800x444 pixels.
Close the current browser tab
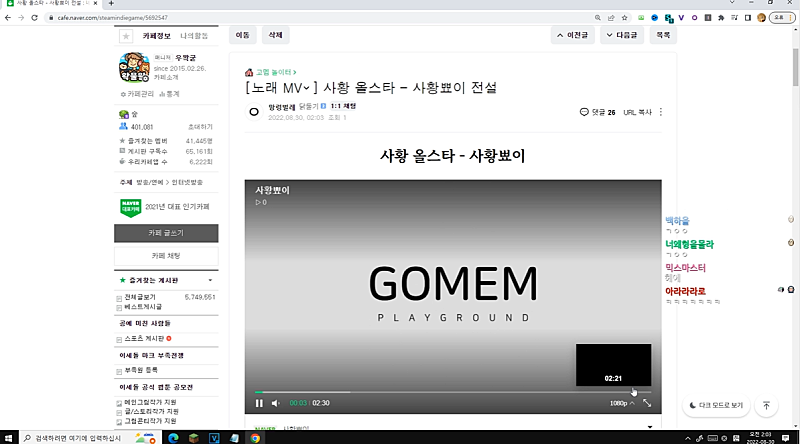point(95,3)
